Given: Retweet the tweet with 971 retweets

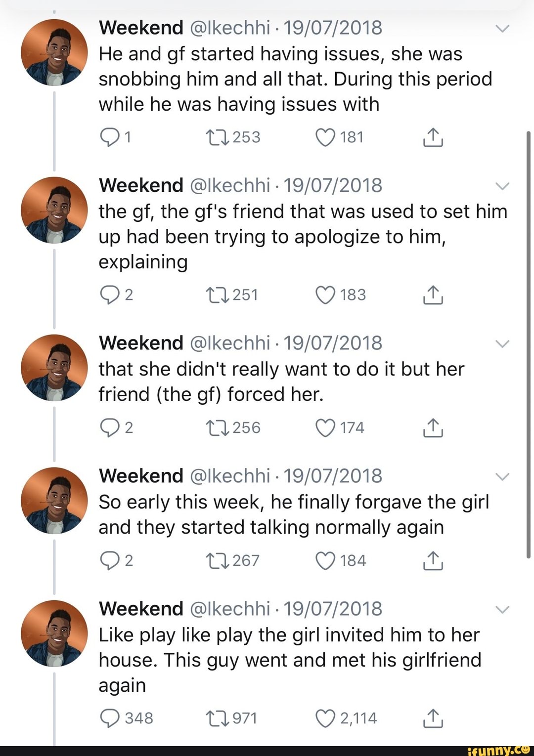Looking at the screenshot, I should click(x=218, y=718).
